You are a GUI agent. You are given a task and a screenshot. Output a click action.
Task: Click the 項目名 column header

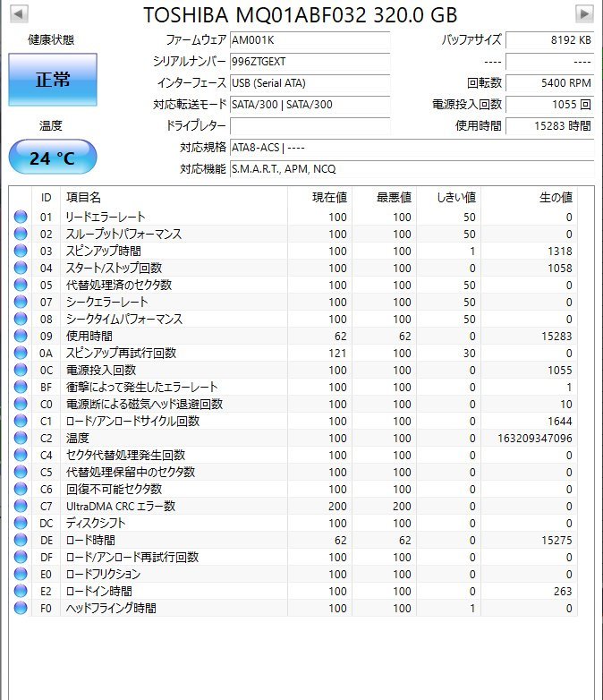point(174,197)
